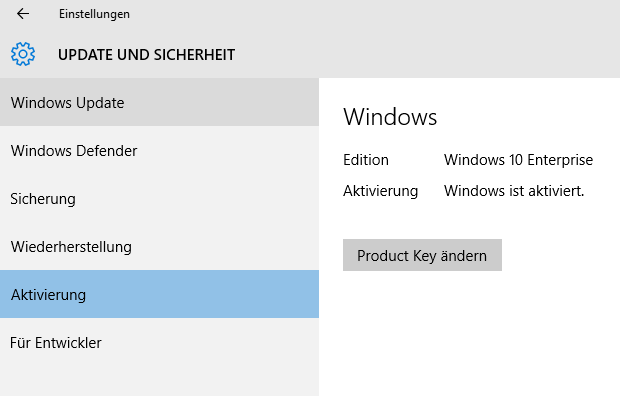Switch to the Wiederherstellung page

coord(159,246)
